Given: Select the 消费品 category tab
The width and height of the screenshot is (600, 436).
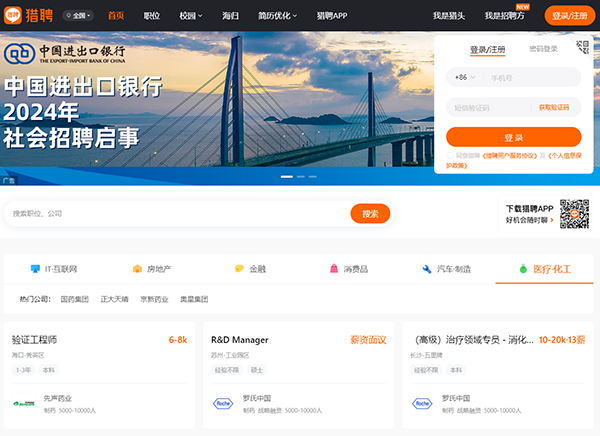Looking at the screenshot, I should pyautogui.click(x=349, y=269).
